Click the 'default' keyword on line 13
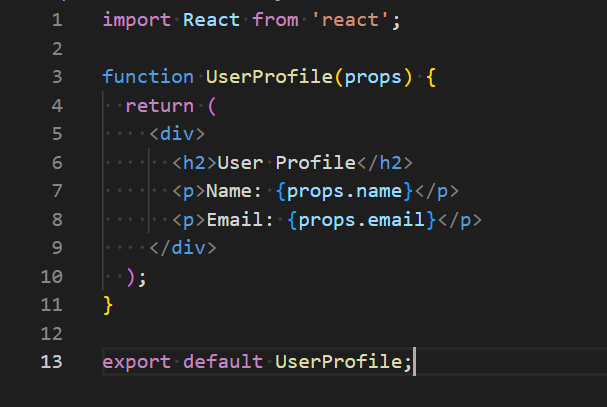Viewport: 607px width, 407px height. pos(223,362)
